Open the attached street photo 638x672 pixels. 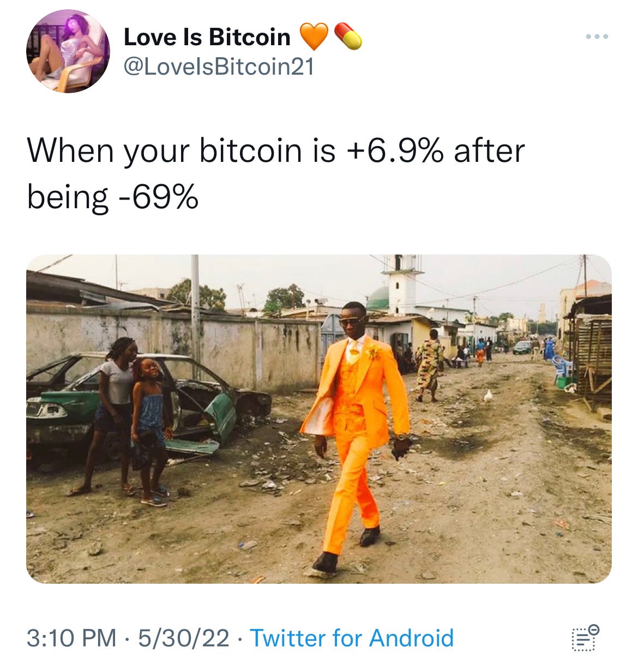[x=319, y=419]
